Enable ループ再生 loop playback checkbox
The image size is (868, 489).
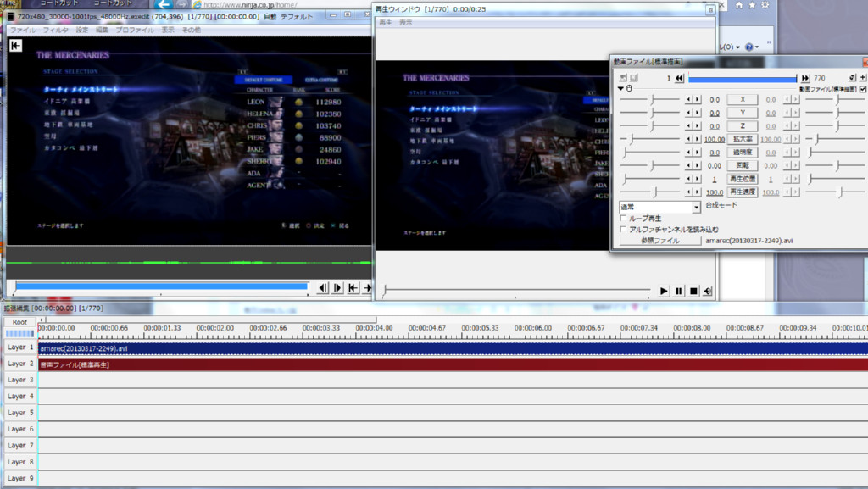click(623, 219)
